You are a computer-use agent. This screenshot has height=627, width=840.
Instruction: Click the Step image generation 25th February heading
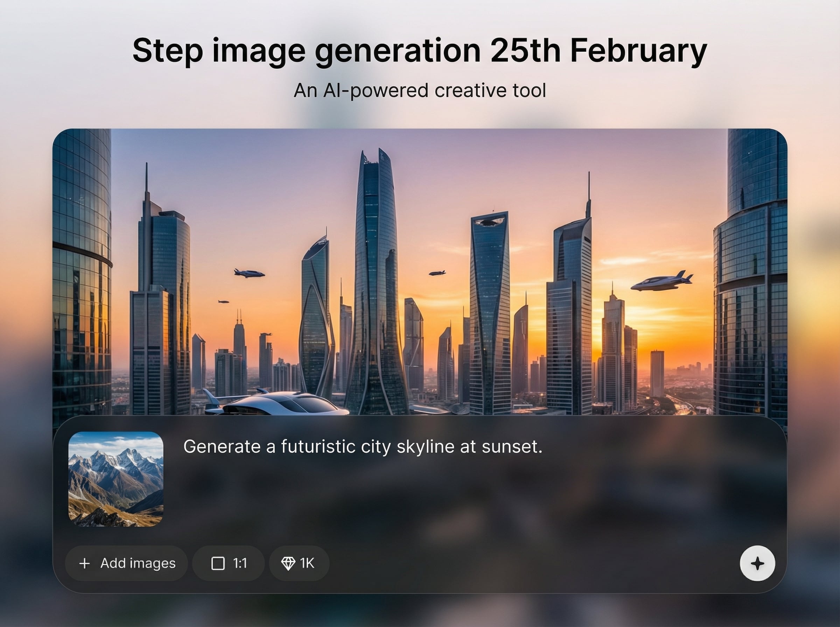click(420, 51)
